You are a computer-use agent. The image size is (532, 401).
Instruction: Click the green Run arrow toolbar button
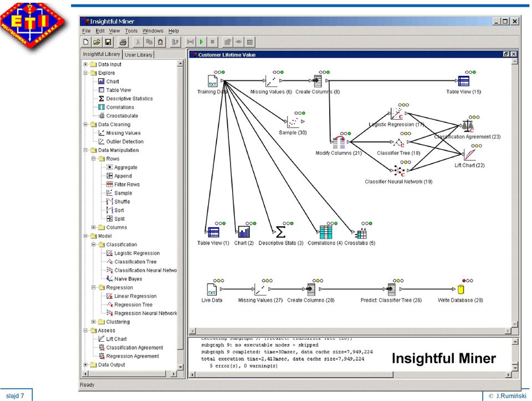(x=202, y=42)
